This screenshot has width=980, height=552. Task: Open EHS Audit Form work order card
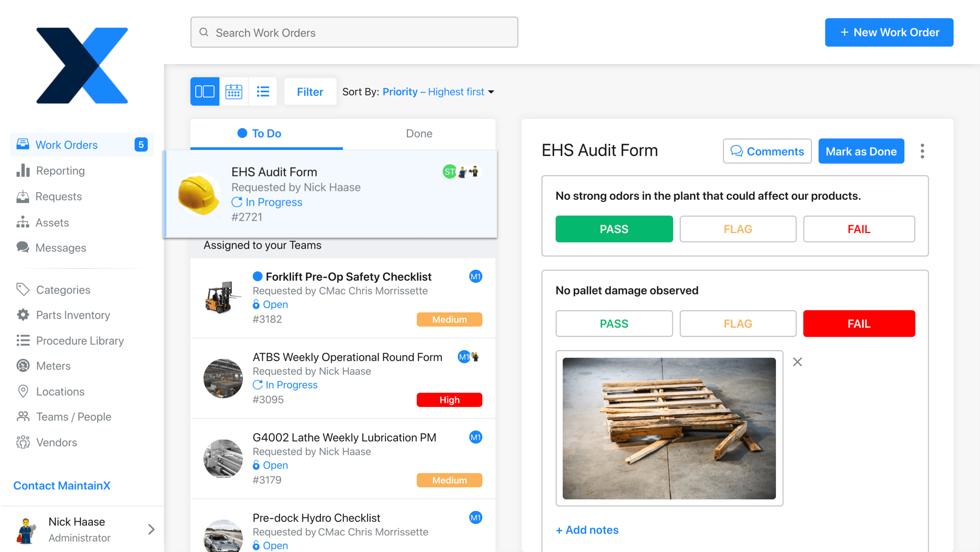coord(331,194)
